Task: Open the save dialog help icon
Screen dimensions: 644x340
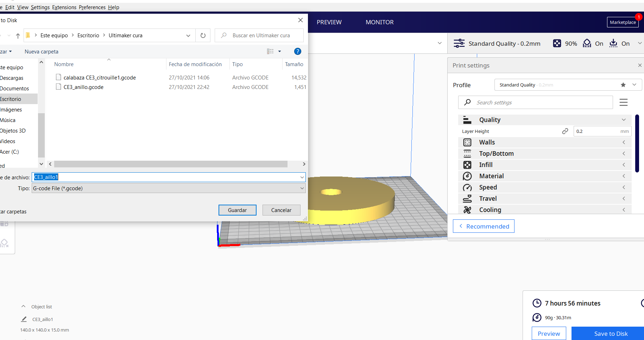Action: 298,51
